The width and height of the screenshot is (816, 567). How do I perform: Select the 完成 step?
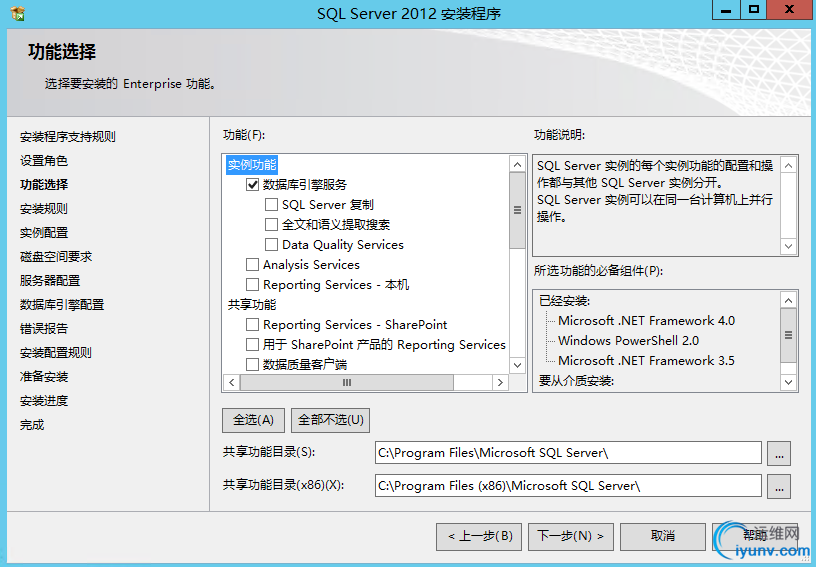tap(32, 424)
